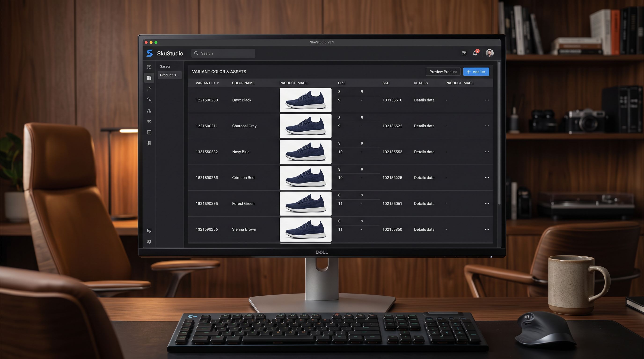This screenshot has height=359, width=644.
Task: Click Details data in Crimson Red row
Action: [x=424, y=177]
